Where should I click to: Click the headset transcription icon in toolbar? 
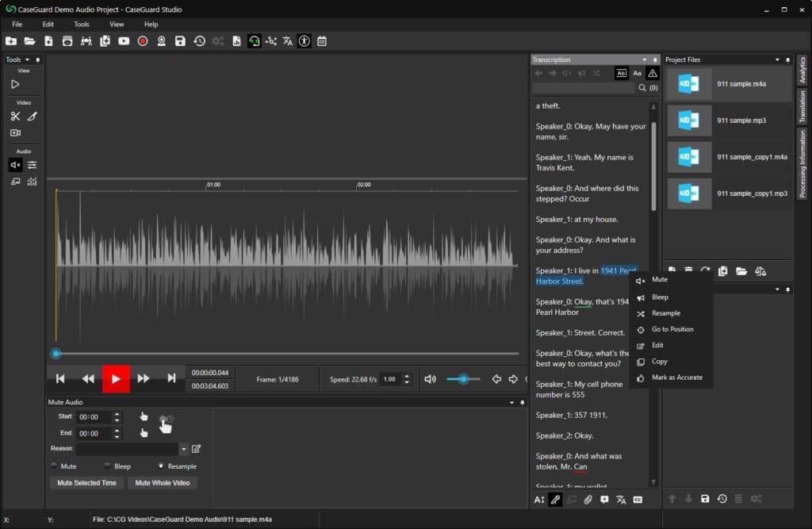coord(254,41)
